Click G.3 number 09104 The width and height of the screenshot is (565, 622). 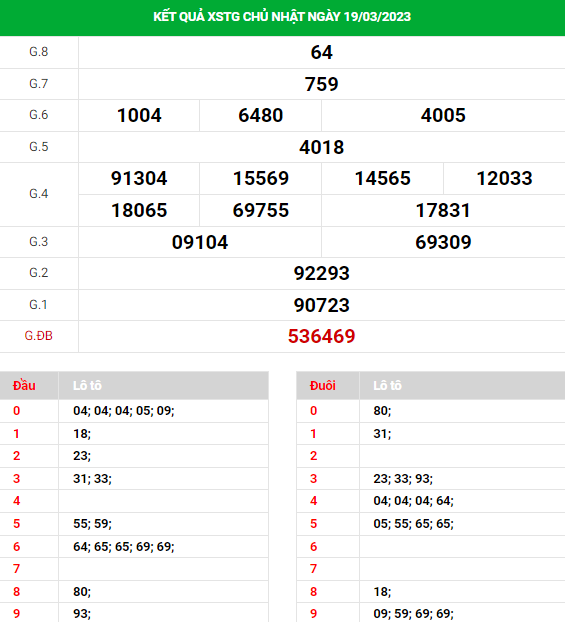point(200,242)
